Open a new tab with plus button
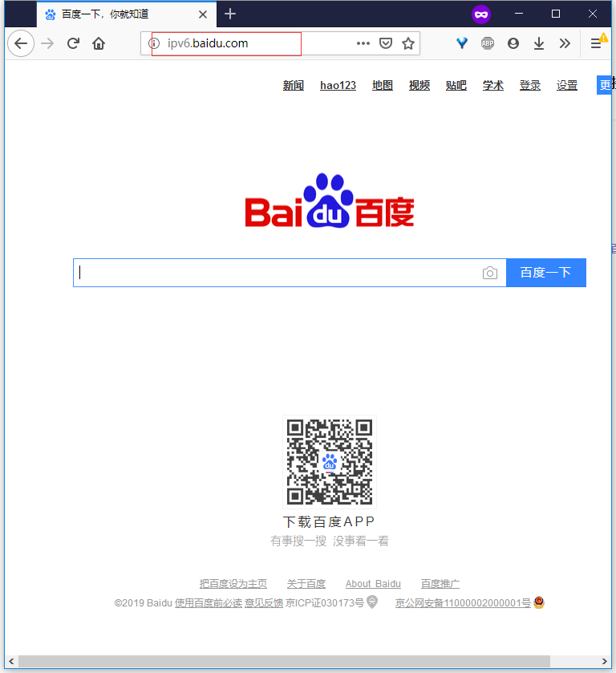The image size is (616, 673). click(x=230, y=14)
